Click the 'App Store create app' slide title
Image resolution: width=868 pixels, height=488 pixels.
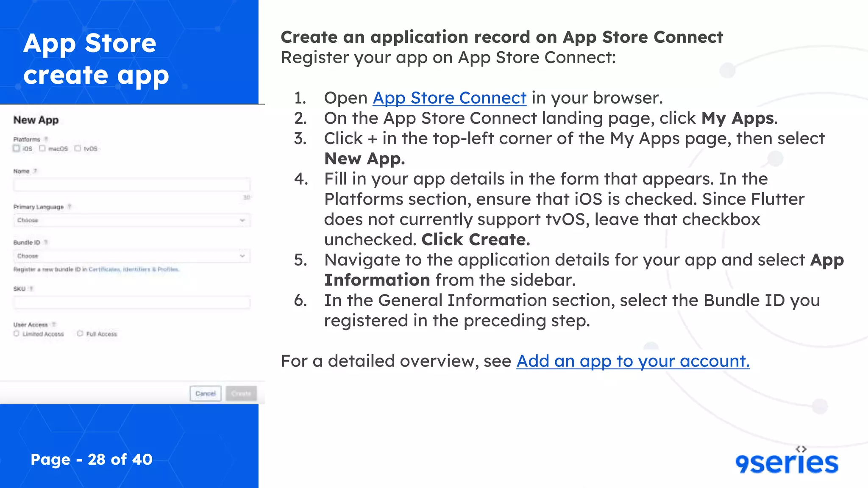pyautogui.click(x=96, y=59)
